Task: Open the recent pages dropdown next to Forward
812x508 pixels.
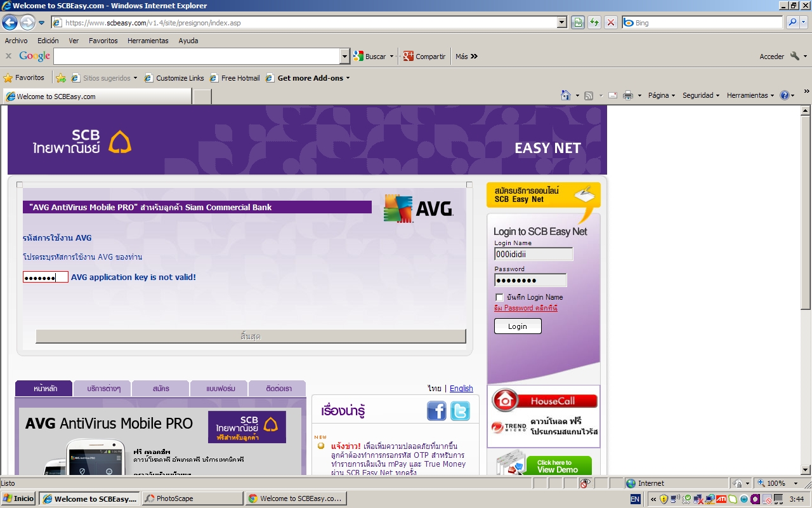Action: coord(41,23)
